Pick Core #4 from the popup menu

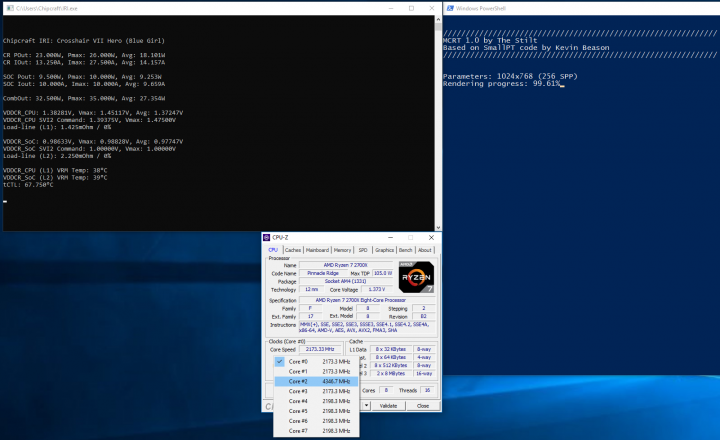tap(316, 401)
